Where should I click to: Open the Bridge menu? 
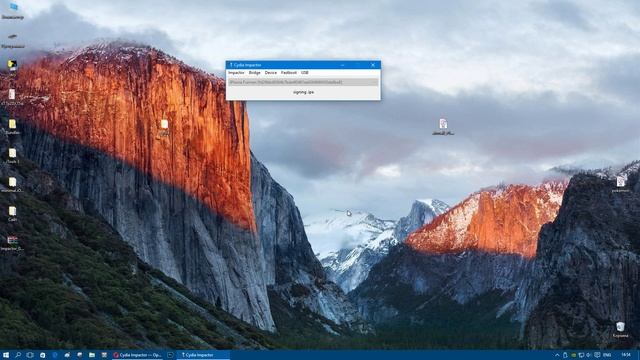tap(254, 73)
